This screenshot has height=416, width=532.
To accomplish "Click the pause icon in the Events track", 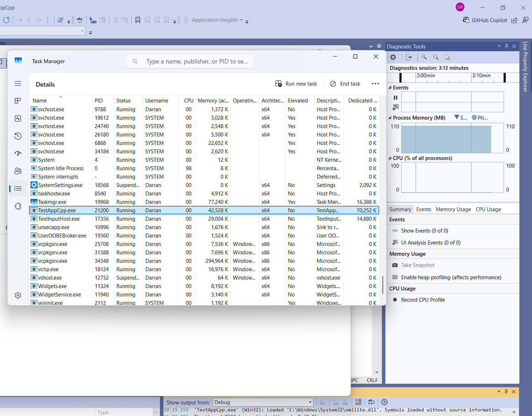I will tap(396, 98).
